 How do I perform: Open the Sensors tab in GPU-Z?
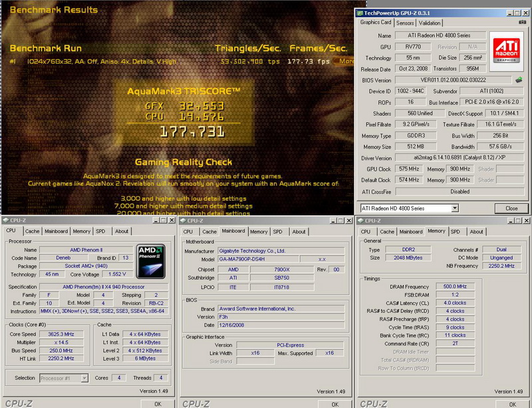point(405,23)
